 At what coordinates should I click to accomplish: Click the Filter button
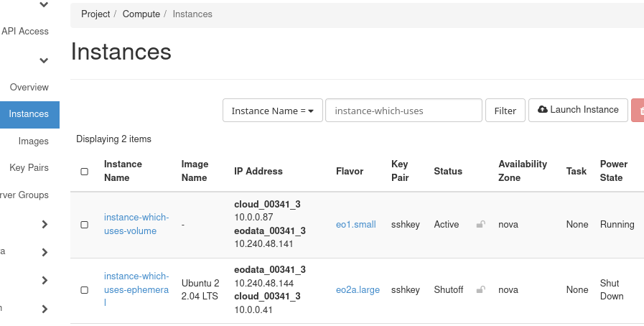(505, 111)
